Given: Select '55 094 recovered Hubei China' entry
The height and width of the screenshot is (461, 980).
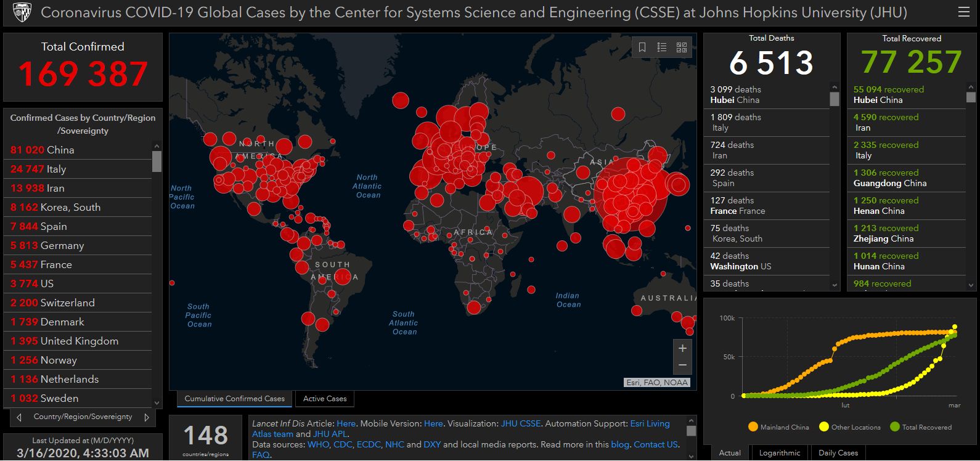Looking at the screenshot, I should pos(907,95).
